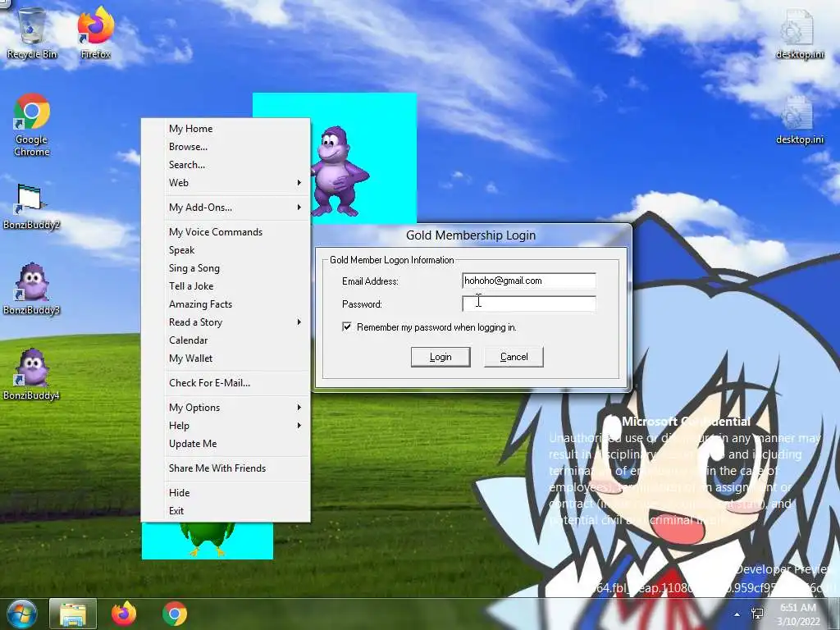This screenshot has width=840, height=630.
Task: Open My Wallet from the menu
Action: tap(235, 358)
